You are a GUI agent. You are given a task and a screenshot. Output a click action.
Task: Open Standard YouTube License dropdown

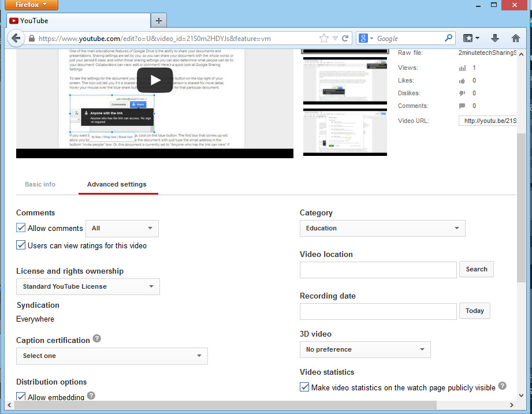pyautogui.click(x=88, y=286)
